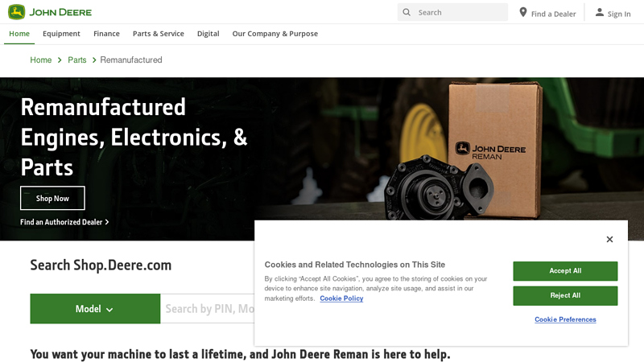Viewport: 644px width, 362px height.
Task: Open the Sign In link
Action: 613,14
